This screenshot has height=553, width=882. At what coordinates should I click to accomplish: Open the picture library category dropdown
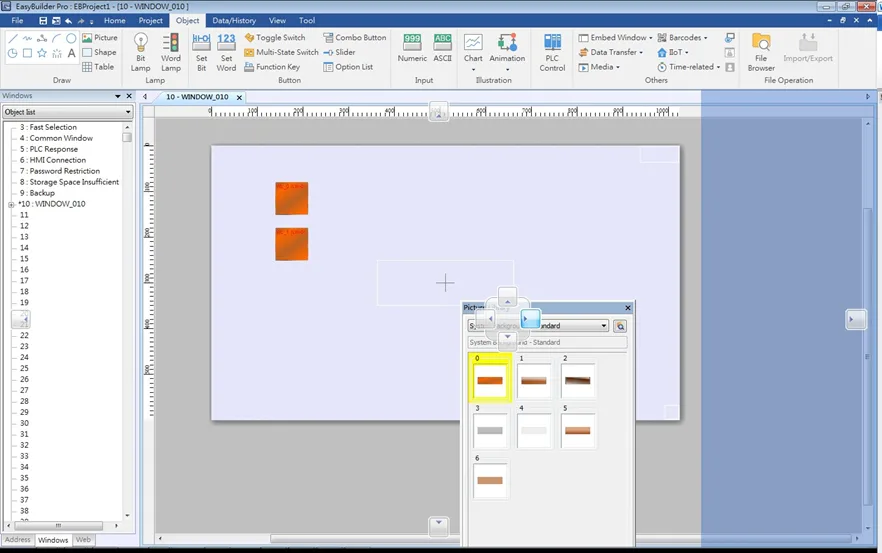pyautogui.click(x=538, y=326)
